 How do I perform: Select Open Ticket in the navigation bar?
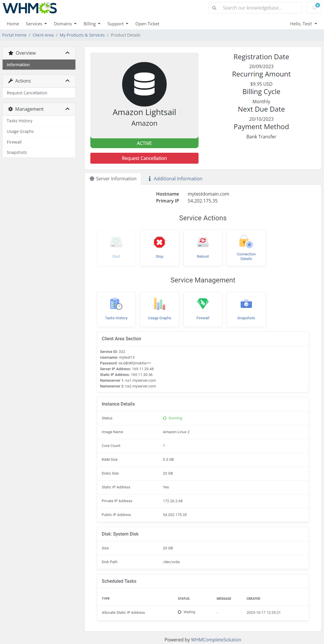[x=147, y=24]
